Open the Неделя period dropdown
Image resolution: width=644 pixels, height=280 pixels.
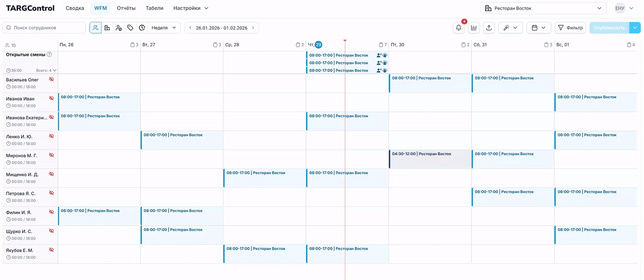coord(164,28)
